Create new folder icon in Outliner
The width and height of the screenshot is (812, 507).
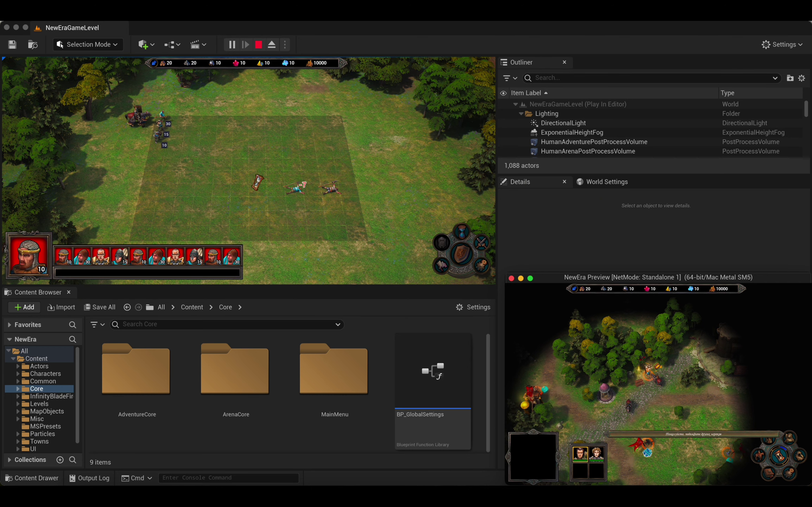790,78
